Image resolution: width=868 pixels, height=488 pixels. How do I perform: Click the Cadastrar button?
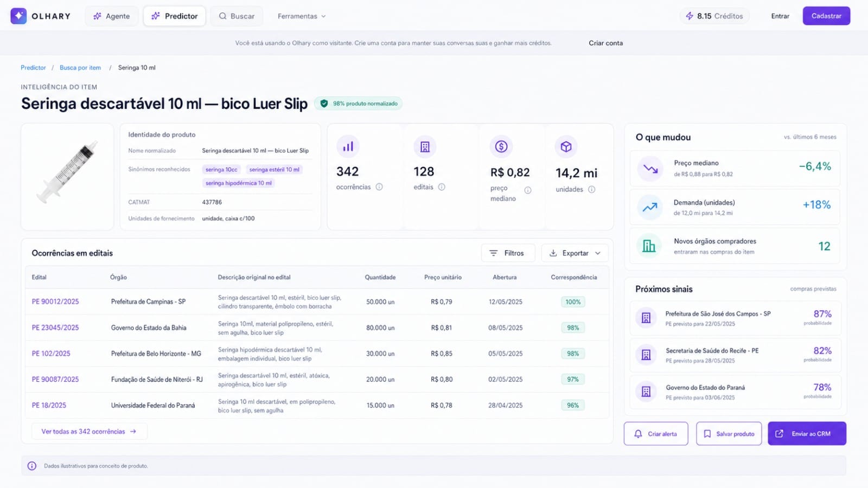coord(826,16)
